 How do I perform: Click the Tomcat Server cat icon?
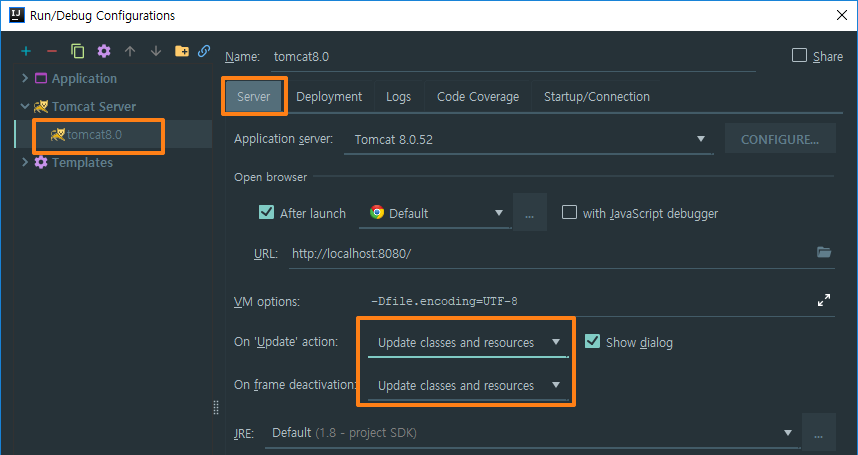(x=41, y=107)
